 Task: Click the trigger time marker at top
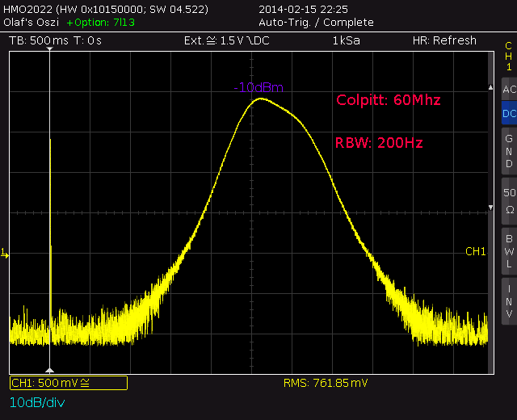pyautogui.click(x=49, y=49)
